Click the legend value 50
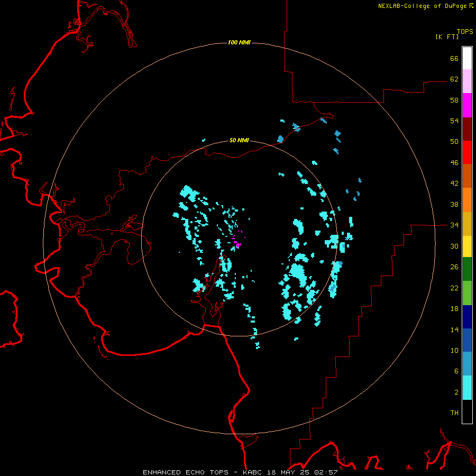 point(454,142)
